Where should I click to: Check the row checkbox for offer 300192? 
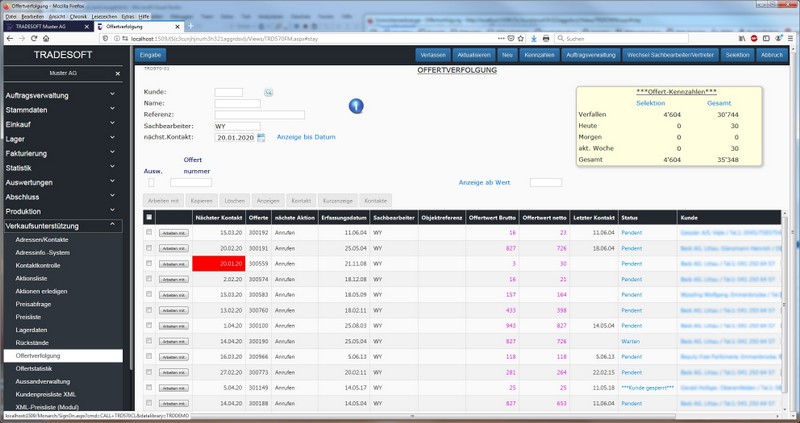[150, 232]
